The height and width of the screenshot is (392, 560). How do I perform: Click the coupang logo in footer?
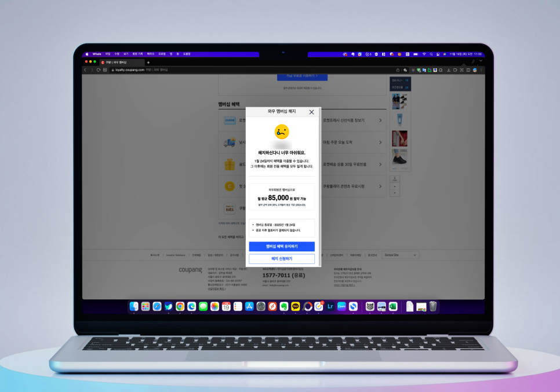(190, 270)
